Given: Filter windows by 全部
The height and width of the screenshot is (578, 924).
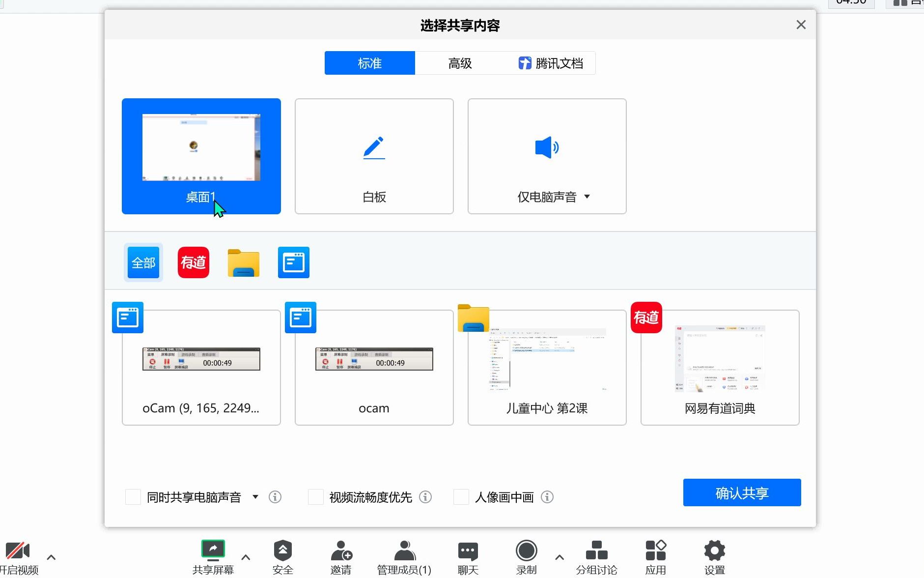Looking at the screenshot, I should pyautogui.click(x=143, y=262).
